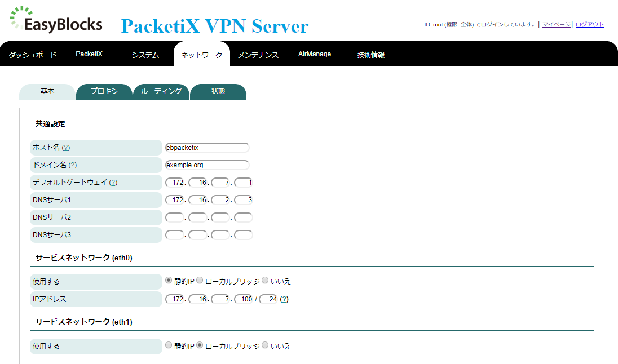Click the DNSサーバ1 row label
The width and height of the screenshot is (618, 364).
point(96,199)
